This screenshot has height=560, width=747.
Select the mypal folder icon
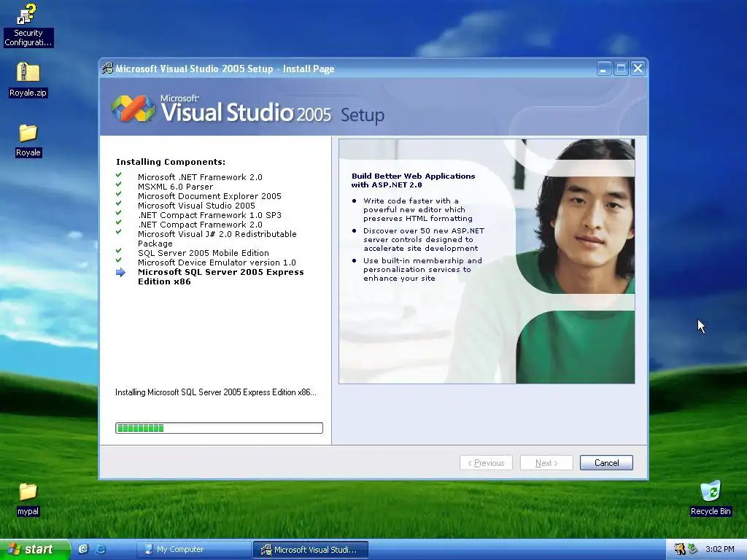pos(28,492)
